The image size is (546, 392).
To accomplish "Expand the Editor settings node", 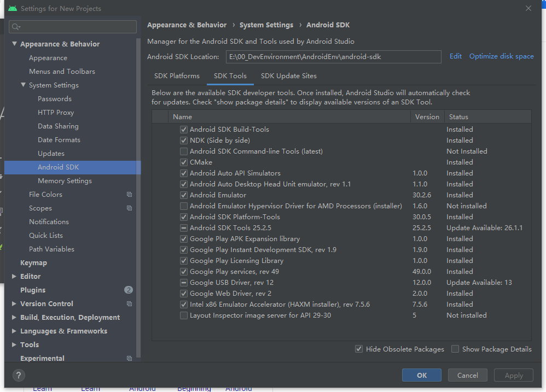I will [x=14, y=276].
